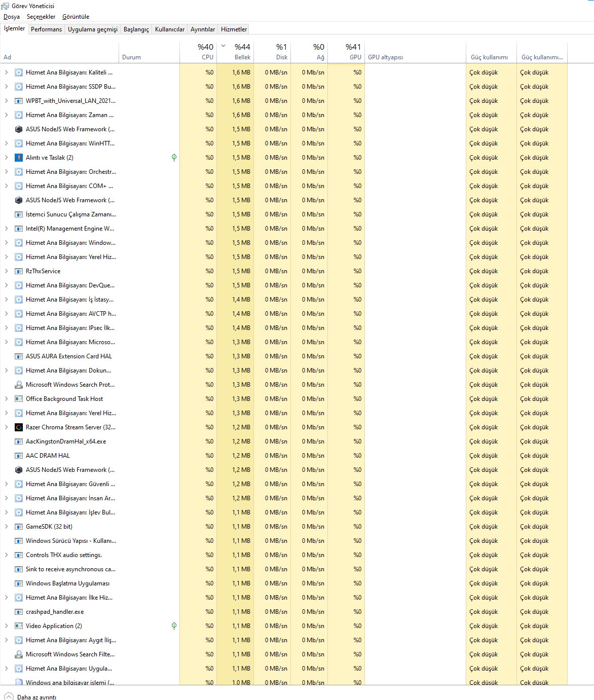Switch to the Kullanıcılar tab
The height and width of the screenshot is (700, 594).
pyautogui.click(x=170, y=29)
